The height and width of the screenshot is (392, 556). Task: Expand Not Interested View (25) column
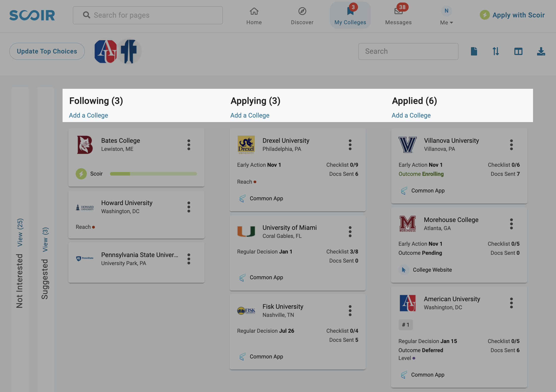(x=20, y=232)
